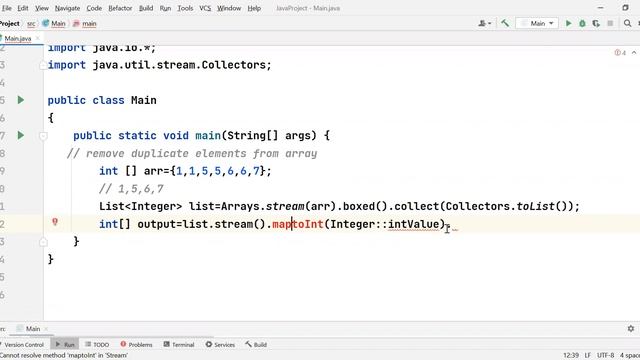Click the fold end marker of main method
The image size is (640, 360).
click(43, 242)
